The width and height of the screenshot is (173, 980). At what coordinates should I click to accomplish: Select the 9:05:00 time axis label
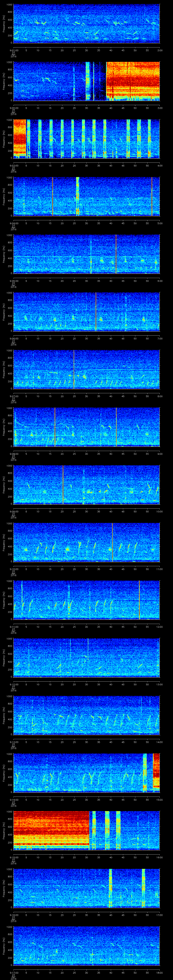tap(14, 281)
